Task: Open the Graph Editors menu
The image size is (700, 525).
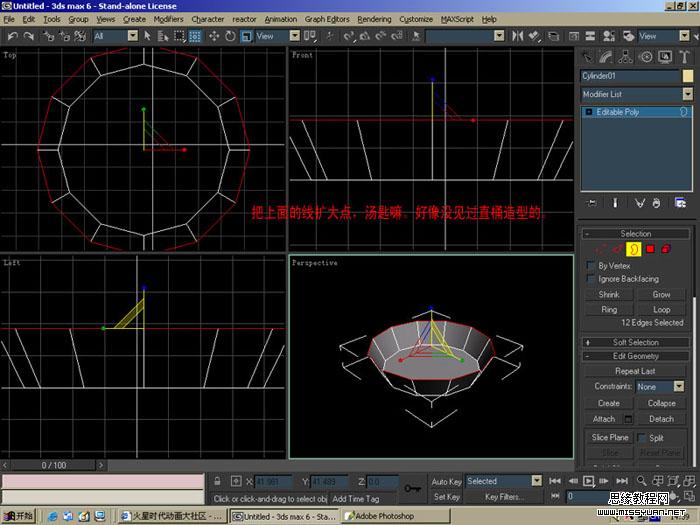Action: click(x=327, y=19)
